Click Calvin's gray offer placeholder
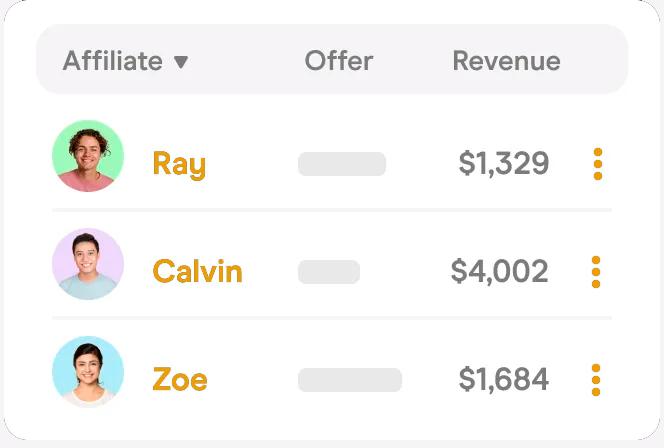Viewport: 664px width, 448px height. point(329,272)
